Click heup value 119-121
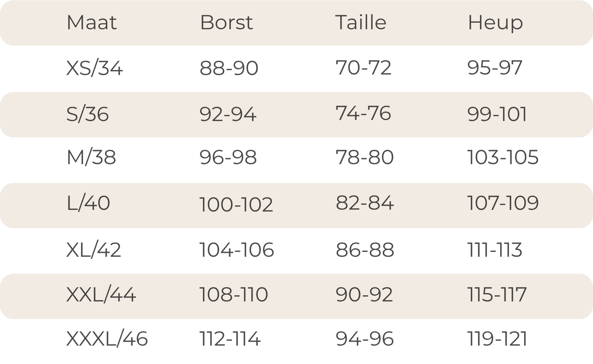The width and height of the screenshot is (593, 364). [497, 339]
